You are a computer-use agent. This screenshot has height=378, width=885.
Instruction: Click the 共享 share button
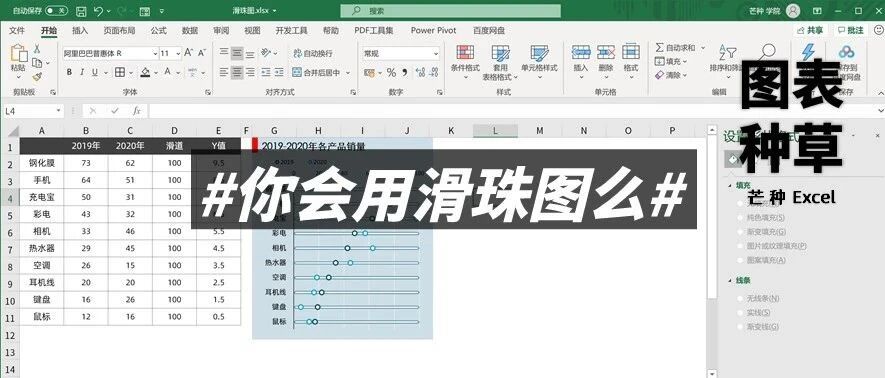point(809,30)
